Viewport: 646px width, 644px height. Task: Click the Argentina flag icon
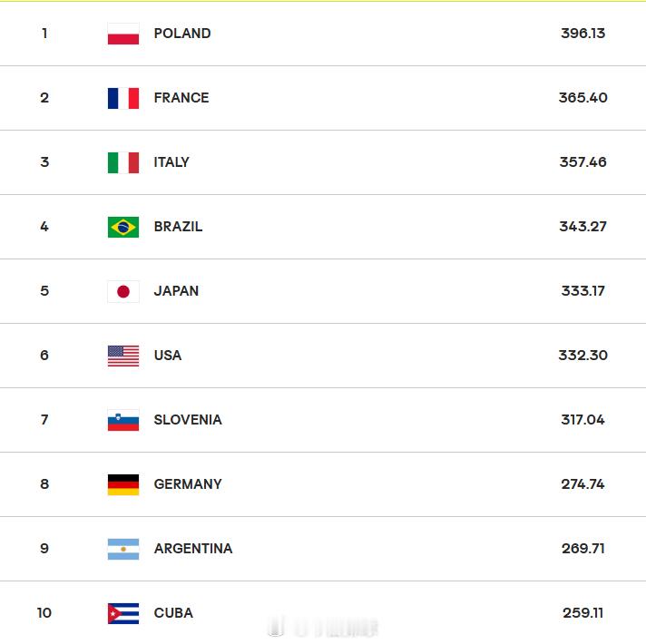(123, 549)
